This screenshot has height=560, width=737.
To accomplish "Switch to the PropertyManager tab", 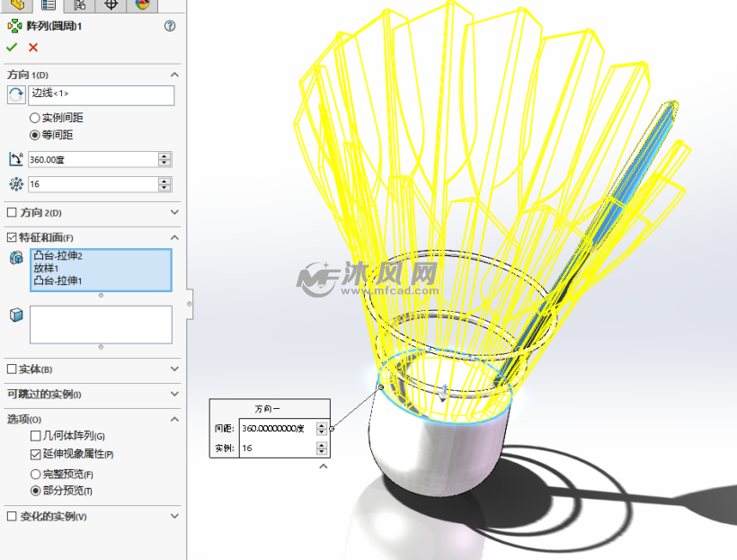I will [49, 5].
